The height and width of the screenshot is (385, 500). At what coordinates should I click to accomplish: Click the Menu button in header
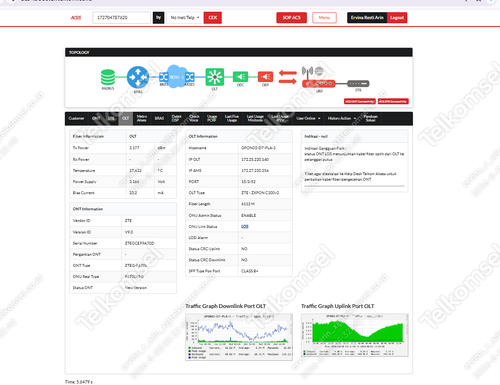pos(324,18)
